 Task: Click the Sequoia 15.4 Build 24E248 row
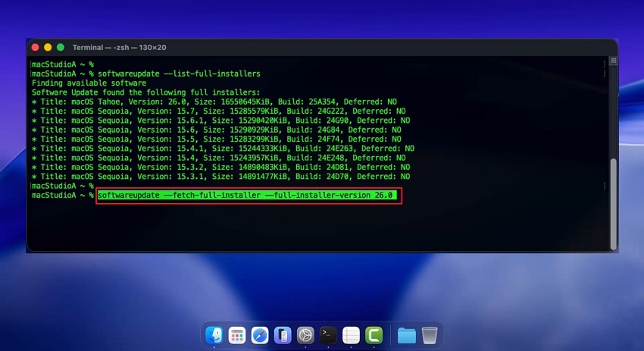219,158
